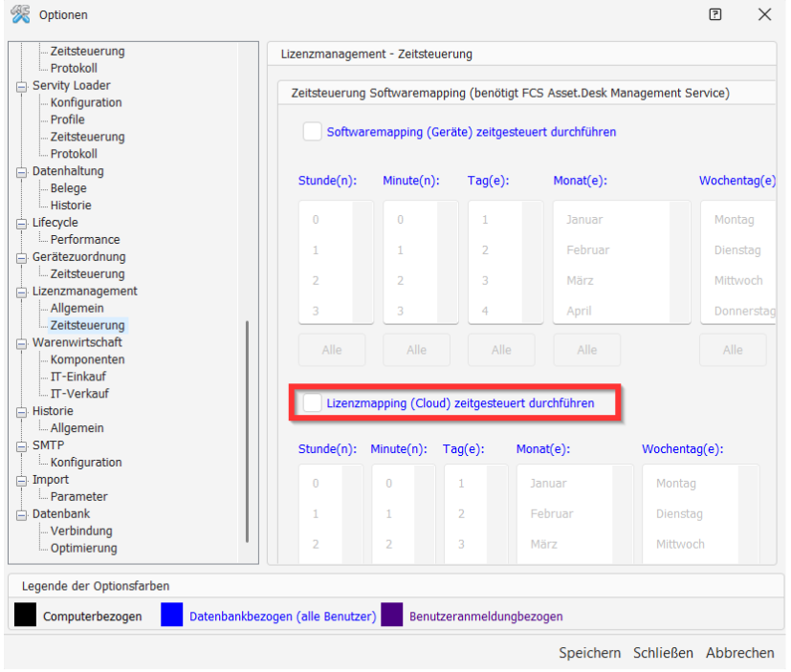Click the Alle button under Monat(e)
This screenshot has height=672, width=791.
pyautogui.click(x=585, y=350)
